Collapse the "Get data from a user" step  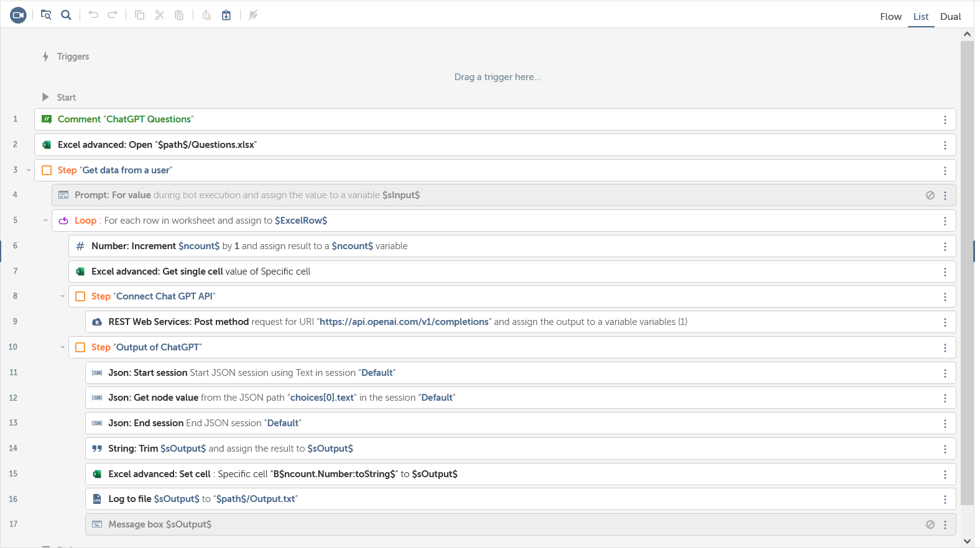click(x=29, y=170)
